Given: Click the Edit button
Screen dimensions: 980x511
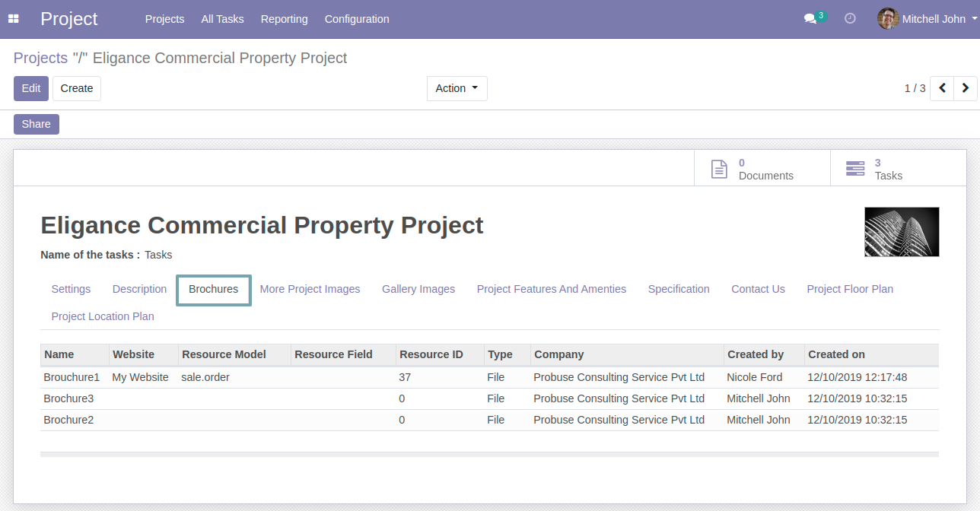Looking at the screenshot, I should 31,88.
